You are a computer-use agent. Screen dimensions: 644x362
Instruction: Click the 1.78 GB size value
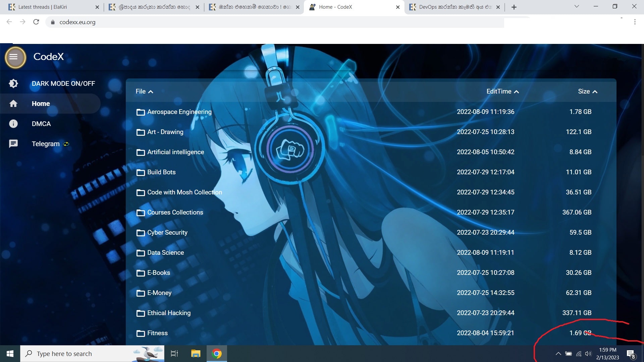(x=580, y=112)
